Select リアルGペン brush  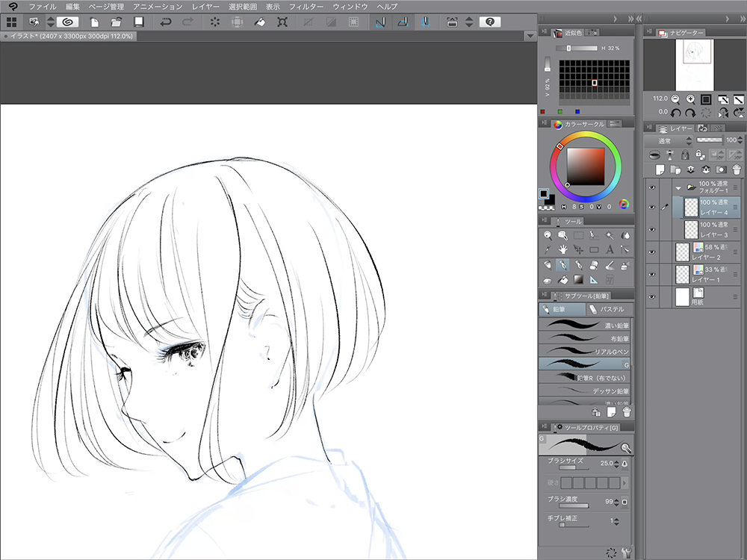[x=585, y=352]
